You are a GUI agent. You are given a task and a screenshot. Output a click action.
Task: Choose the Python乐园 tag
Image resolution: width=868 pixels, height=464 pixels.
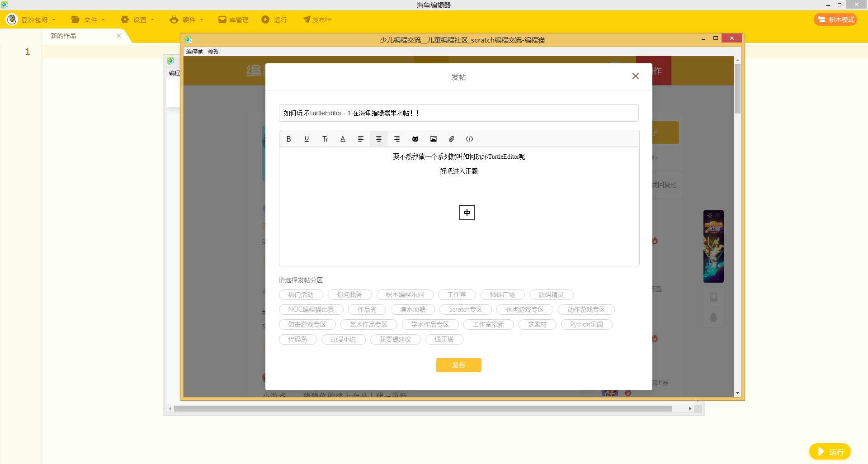pyautogui.click(x=587, y=325)
